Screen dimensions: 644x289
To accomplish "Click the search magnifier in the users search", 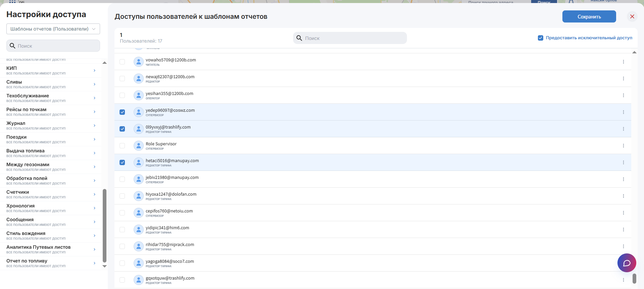I will tap(299, 38).
